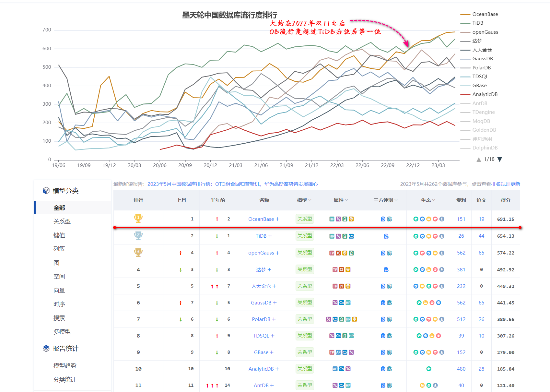This screenshot has height=392, width=550.
Task: Click the yellow folder icon in 达梦 row
Action: coord(429,270)
